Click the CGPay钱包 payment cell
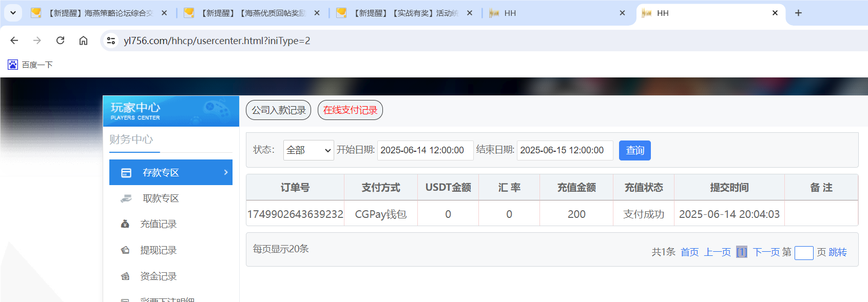 click(381, 214)
